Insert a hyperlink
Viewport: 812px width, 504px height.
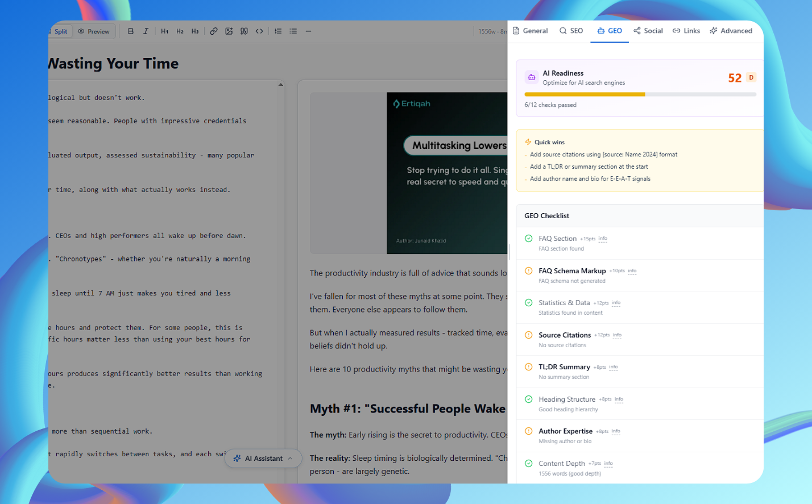[x=214, y=31]
